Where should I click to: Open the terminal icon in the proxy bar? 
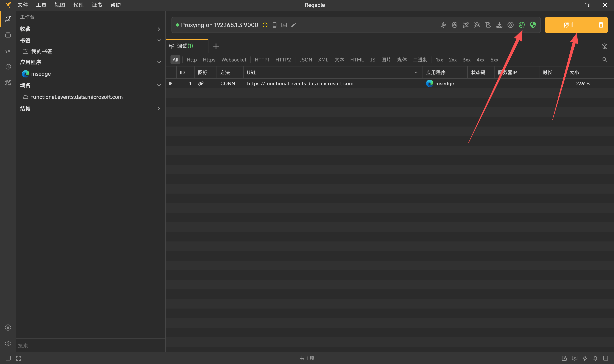pyautogui.click(x=284, y=25)
